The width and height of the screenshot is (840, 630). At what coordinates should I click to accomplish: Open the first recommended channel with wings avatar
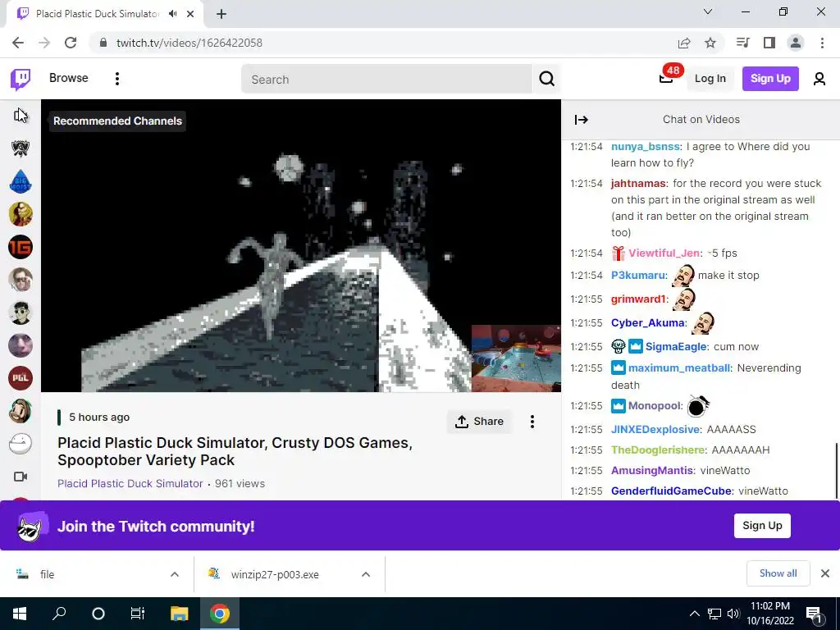21,148
